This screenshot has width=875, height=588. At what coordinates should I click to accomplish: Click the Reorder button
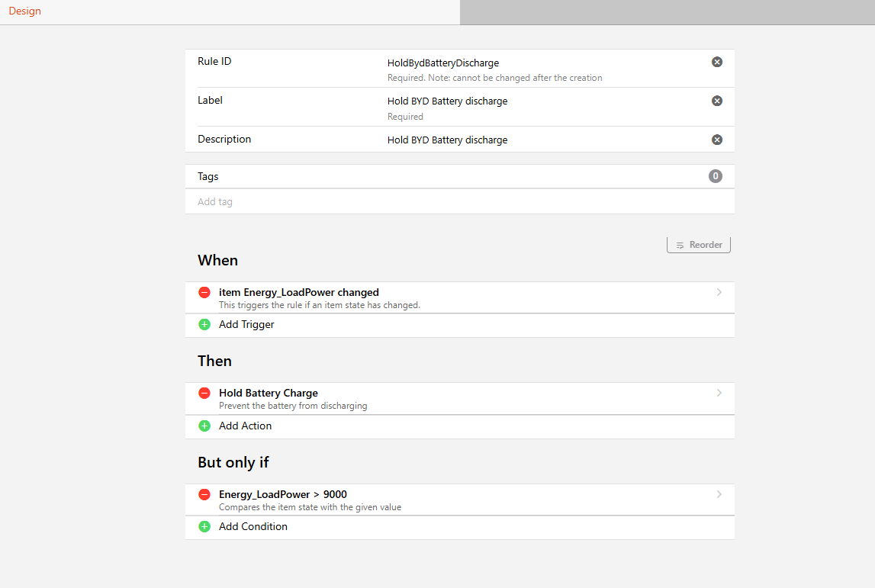699,245
